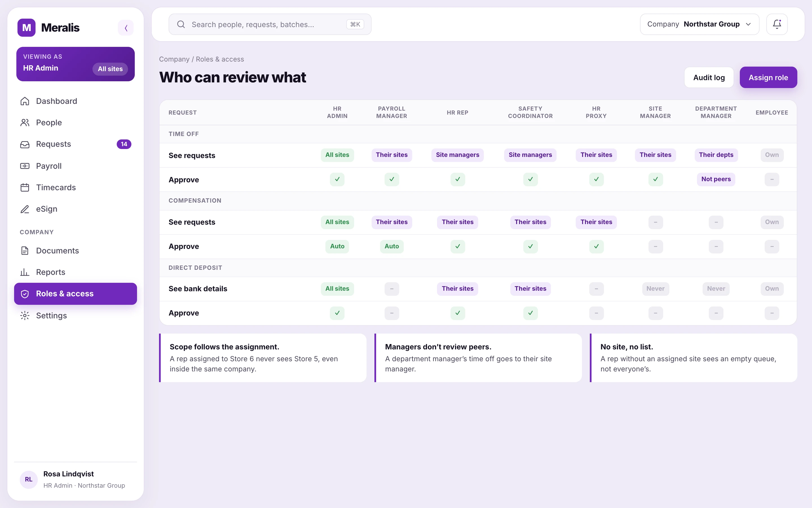
Task: Toggle Compensation Approve check for HR Proxy
Action: pos(596,246)
